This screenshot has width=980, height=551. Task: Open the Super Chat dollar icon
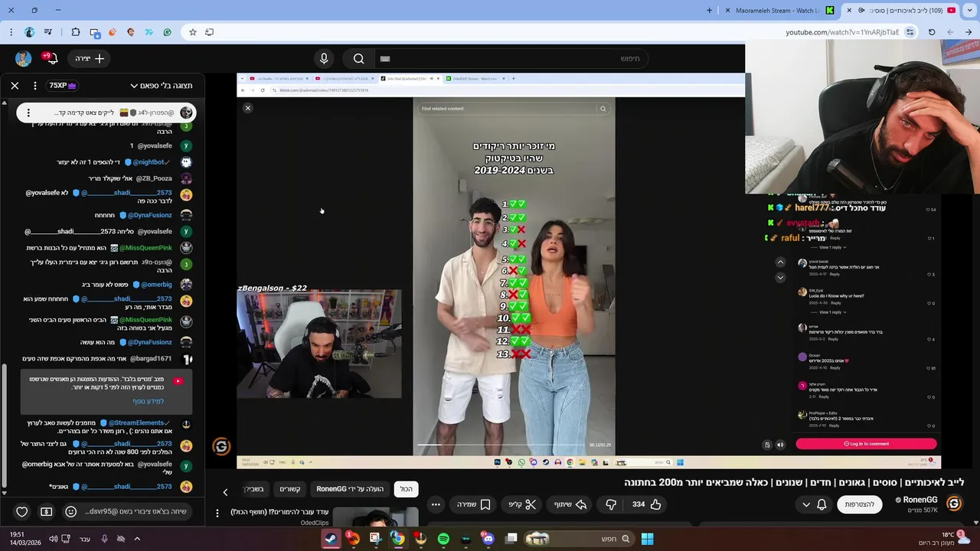click(46, 512)
